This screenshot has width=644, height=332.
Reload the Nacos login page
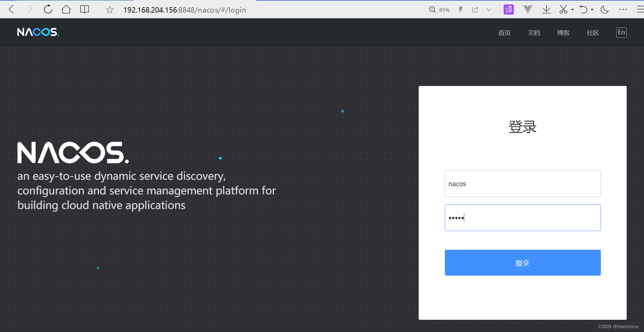tap(48, 10)
